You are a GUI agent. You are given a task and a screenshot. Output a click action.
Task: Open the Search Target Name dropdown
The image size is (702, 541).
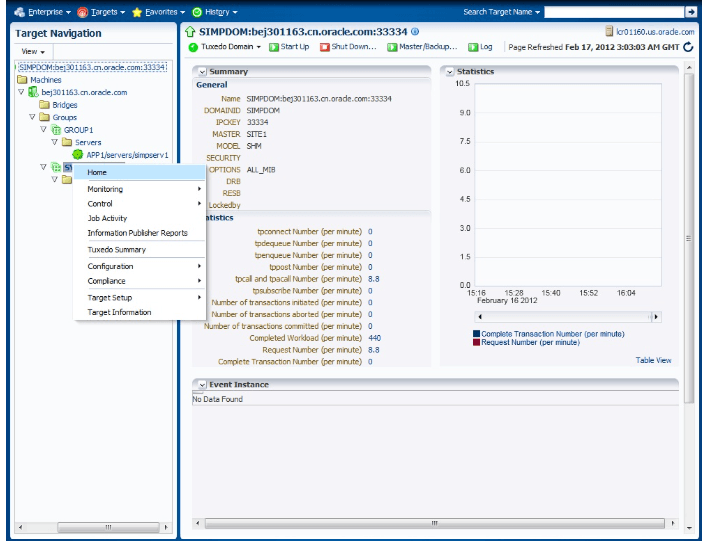click(501, 12)
